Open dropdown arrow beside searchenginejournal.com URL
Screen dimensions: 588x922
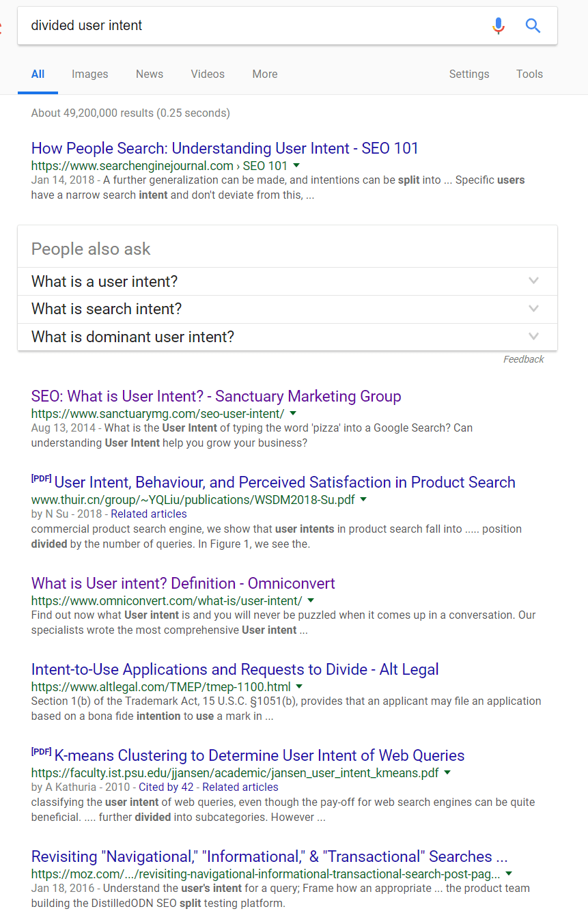click(x=296, y=166)
